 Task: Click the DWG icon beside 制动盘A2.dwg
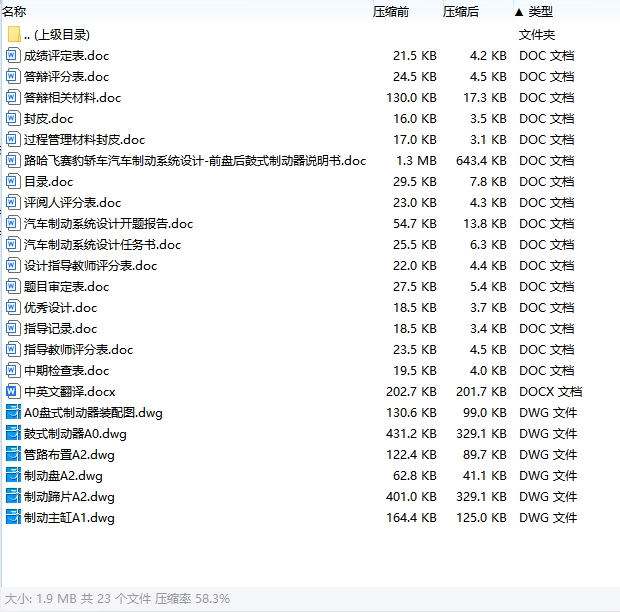pyautogui.click(x=13, y=475)
